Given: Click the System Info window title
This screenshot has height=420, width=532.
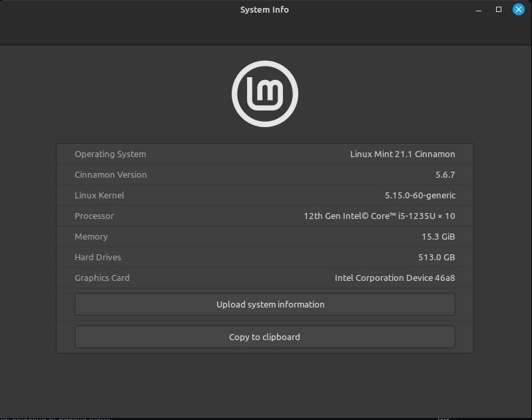Looking at the screenshot, I should point(264,9).
